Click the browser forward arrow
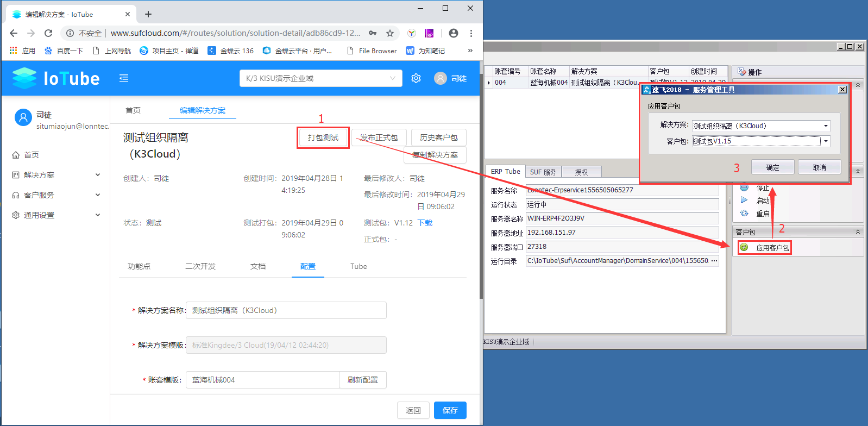 31,33
